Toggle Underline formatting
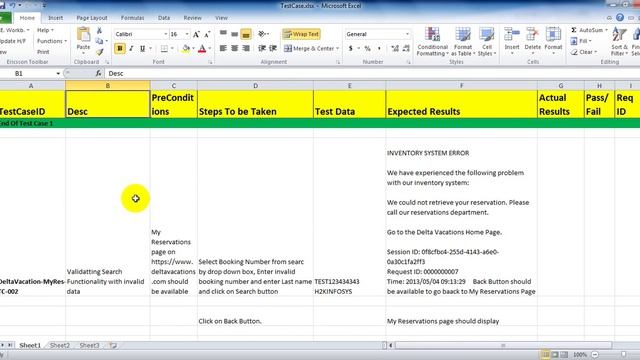 pos(142,49)
